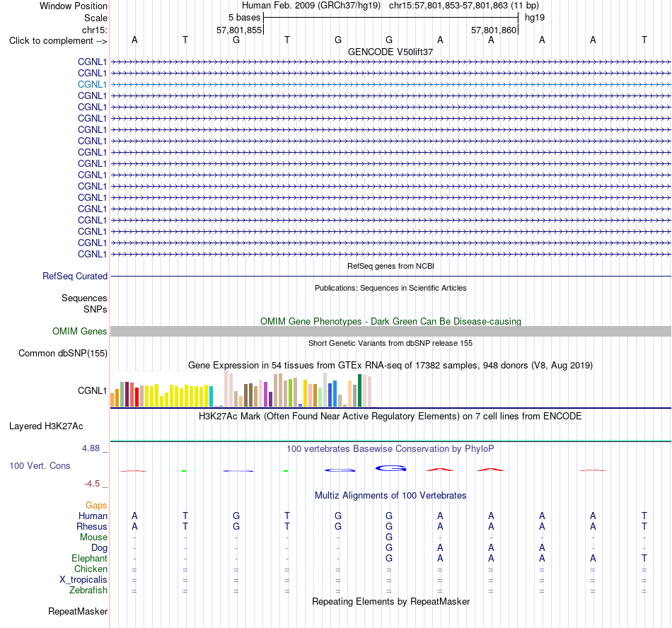This screenshot has height=628, width=672.
Task: Open 100 vertebrates Basewise Conservation by PhyloP title
Action: pos(390,449)
